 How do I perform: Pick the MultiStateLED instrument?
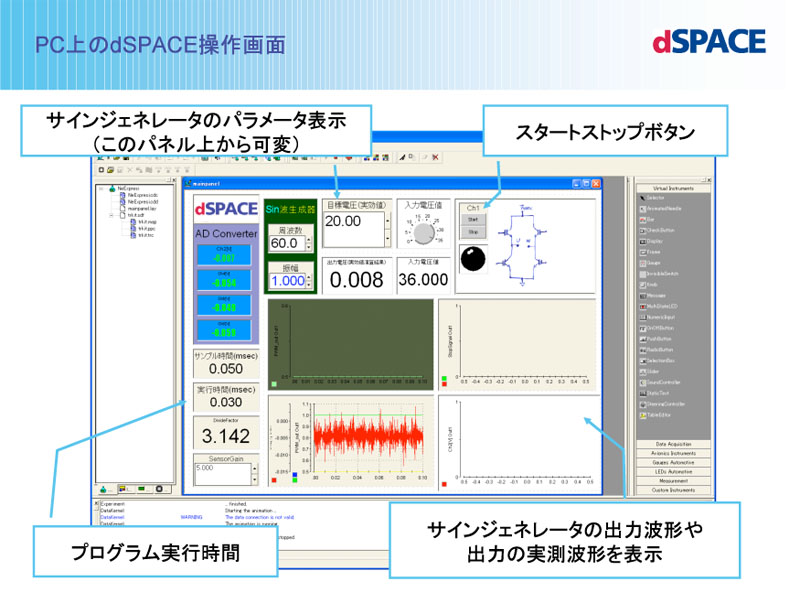pos(659,307)
